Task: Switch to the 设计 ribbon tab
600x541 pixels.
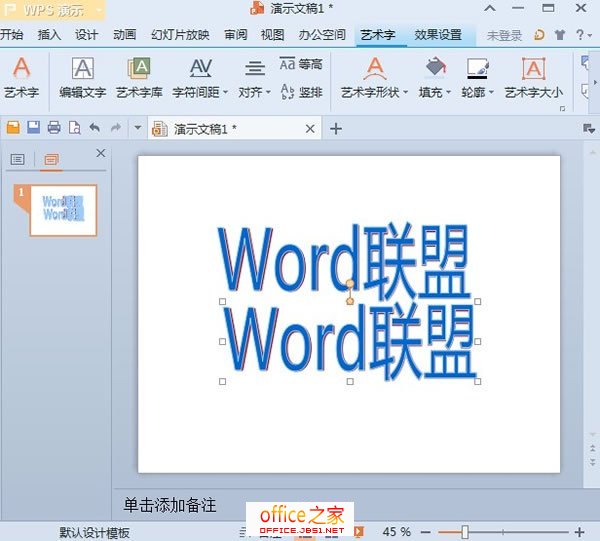Action: (x=86, y=35)
